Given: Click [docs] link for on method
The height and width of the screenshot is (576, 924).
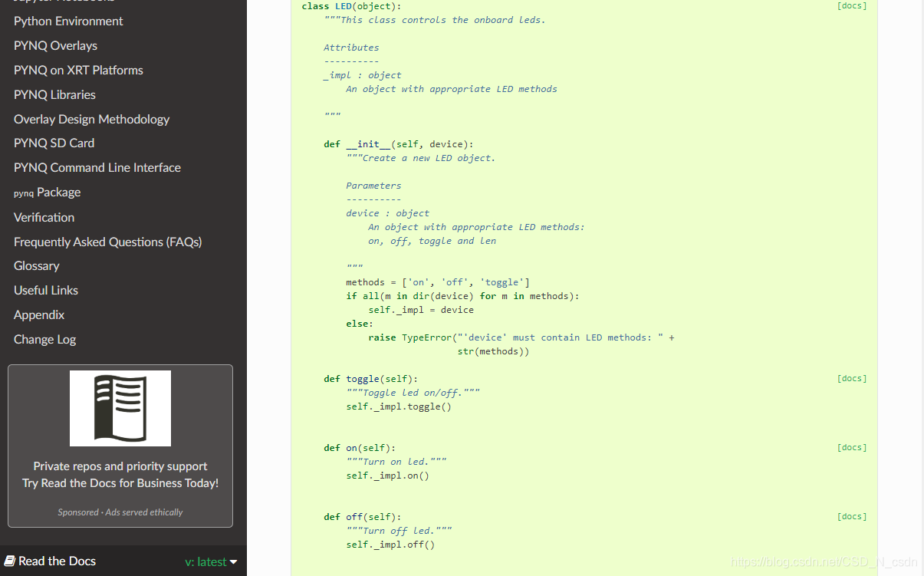Looking at the screenshot, I should click(x=852, y=447).
